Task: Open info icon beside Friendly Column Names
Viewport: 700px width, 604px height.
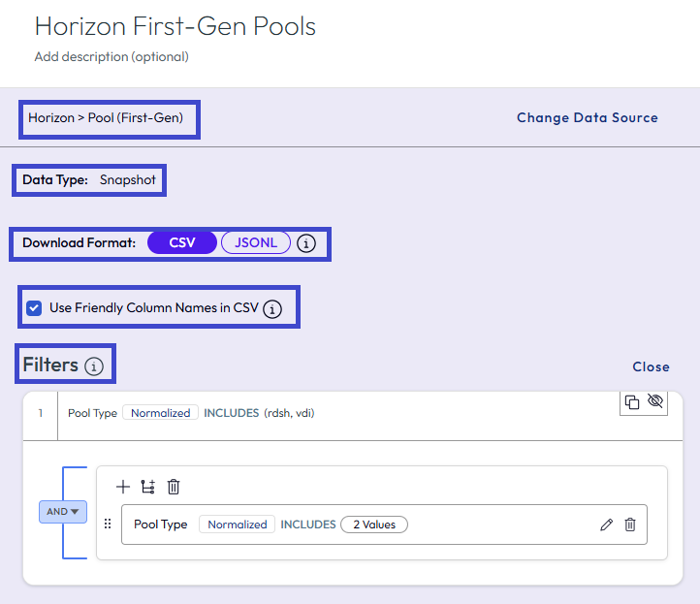Action: (x=272, y=308)
